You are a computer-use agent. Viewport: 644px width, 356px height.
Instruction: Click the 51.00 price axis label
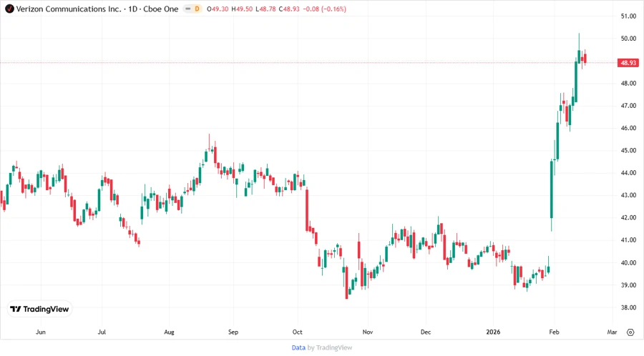pyautogui.click(x=628, y=16)
